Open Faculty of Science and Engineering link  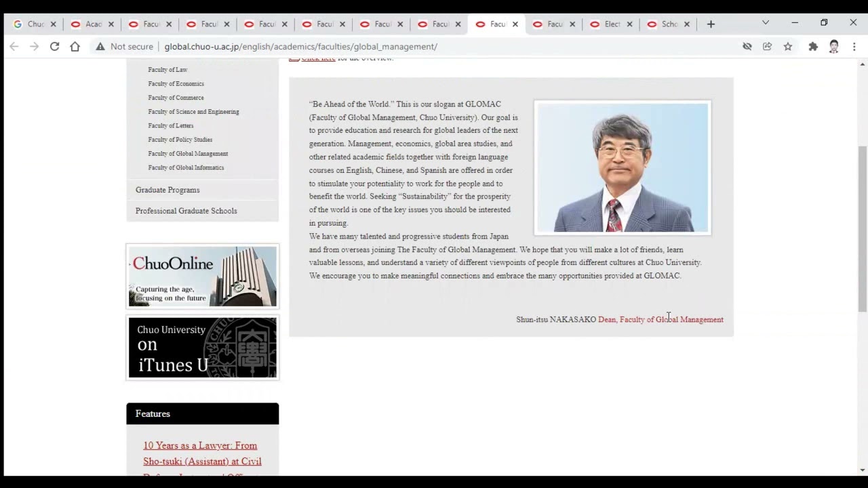tap(193, 112)
